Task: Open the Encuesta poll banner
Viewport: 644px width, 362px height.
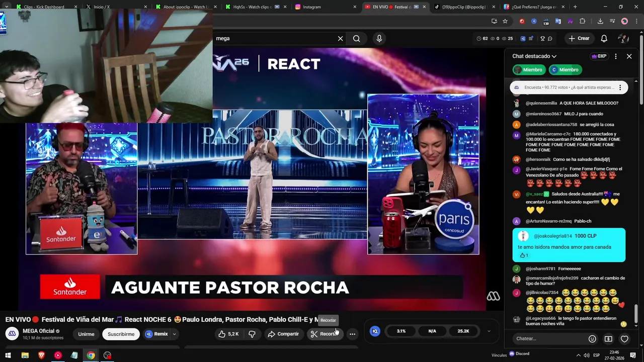Action: [x=569, y=87]
